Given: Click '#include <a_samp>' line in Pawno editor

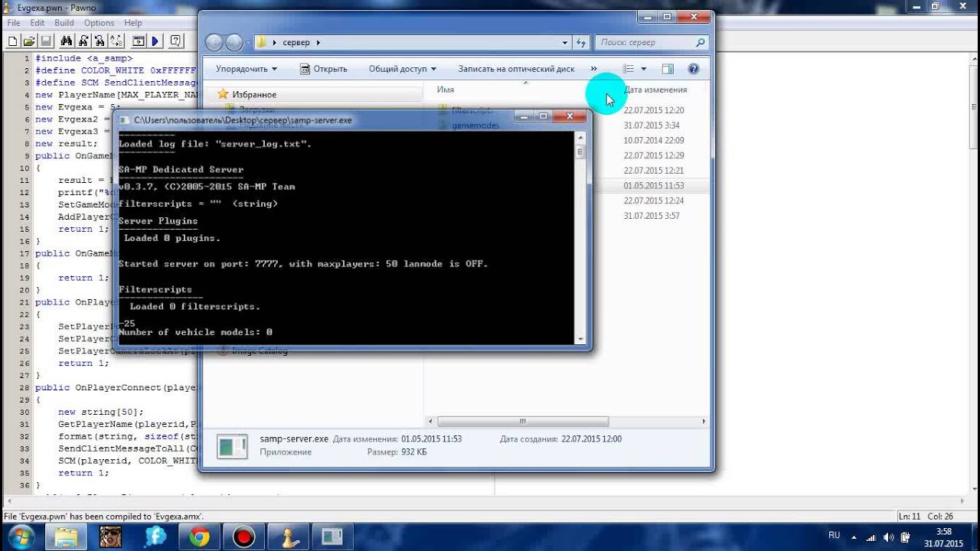Looking at the screenshot, I should click(83, 58).
